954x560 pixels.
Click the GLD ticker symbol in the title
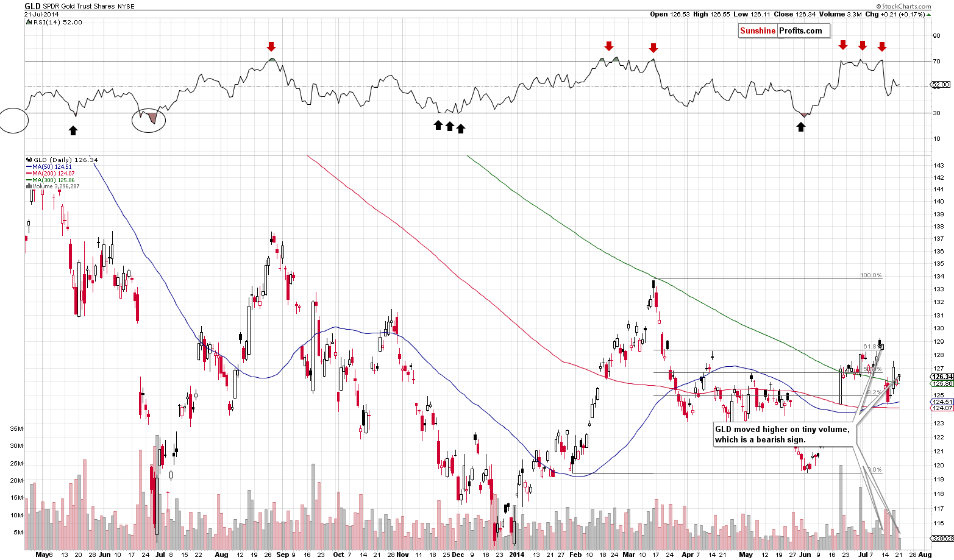32,6
